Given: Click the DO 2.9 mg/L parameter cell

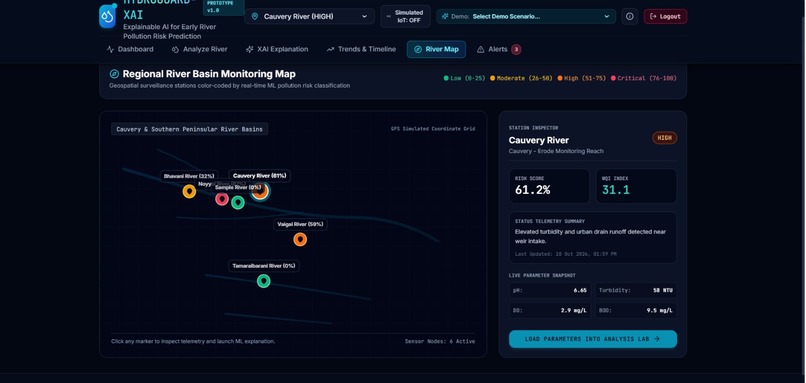Looking at the screenshot, I should 550,311.
